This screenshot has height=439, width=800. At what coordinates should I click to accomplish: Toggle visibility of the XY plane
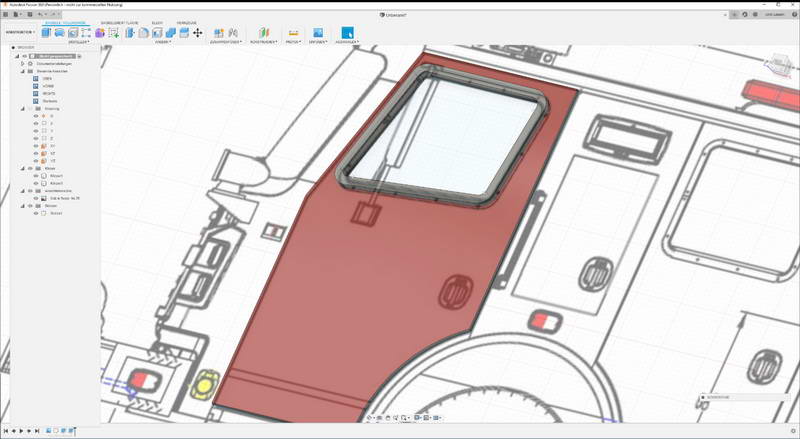(36, 146)
